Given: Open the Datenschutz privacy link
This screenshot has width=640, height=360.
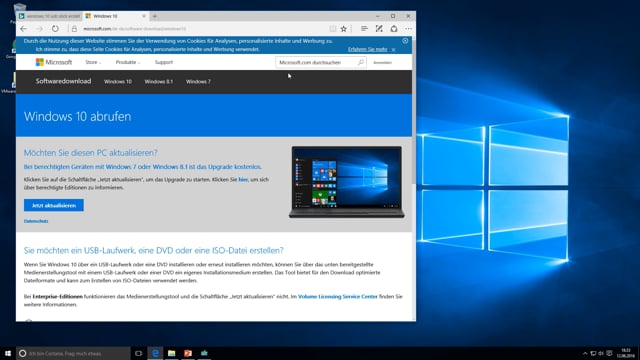Looking at the screenshot, I should (x=36, y=221).
